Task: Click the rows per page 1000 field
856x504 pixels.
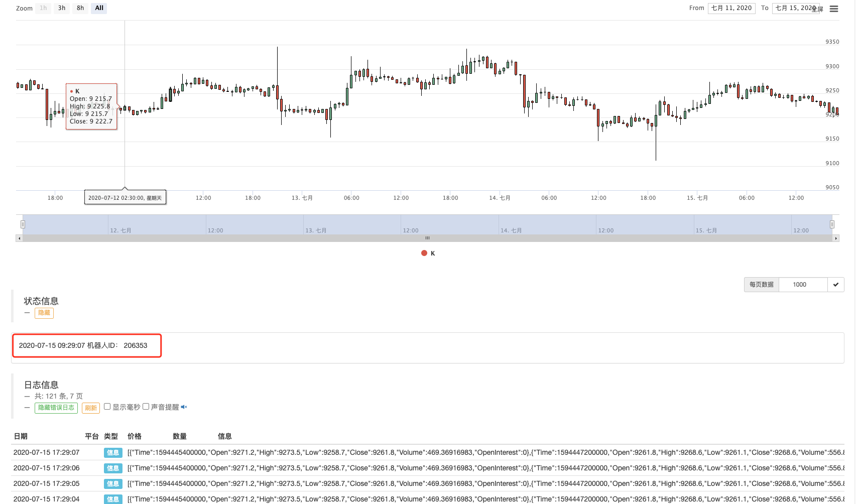Action: [802, 285]
